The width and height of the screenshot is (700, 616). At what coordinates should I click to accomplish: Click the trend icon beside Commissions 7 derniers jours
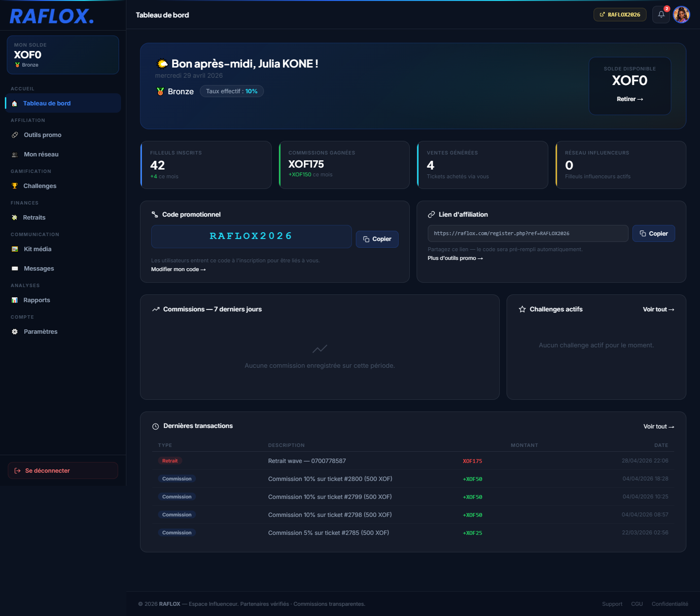(156, 309)
